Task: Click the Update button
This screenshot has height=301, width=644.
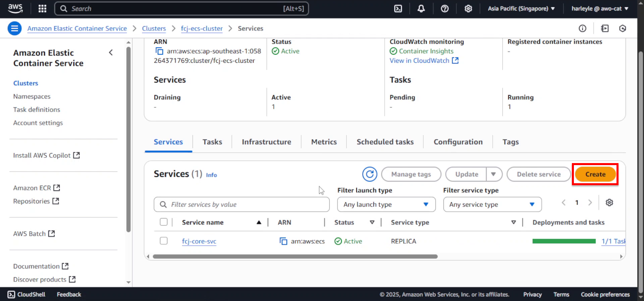Action: 467,174
